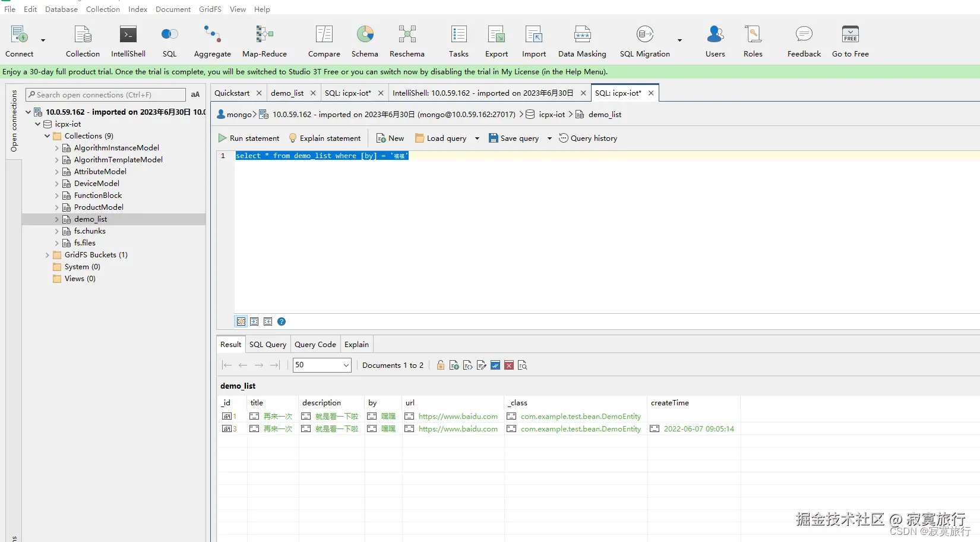The image size is (980, 542).
Task: Click the New query button
Action: click(x=390, y=138)
